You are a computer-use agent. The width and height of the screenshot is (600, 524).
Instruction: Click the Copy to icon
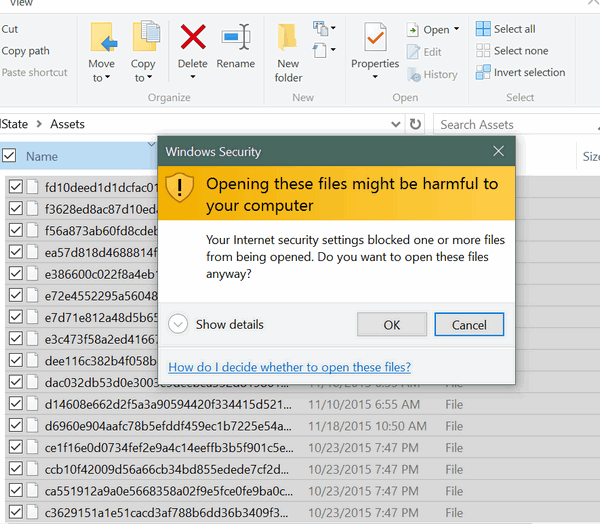coord(146,36)
